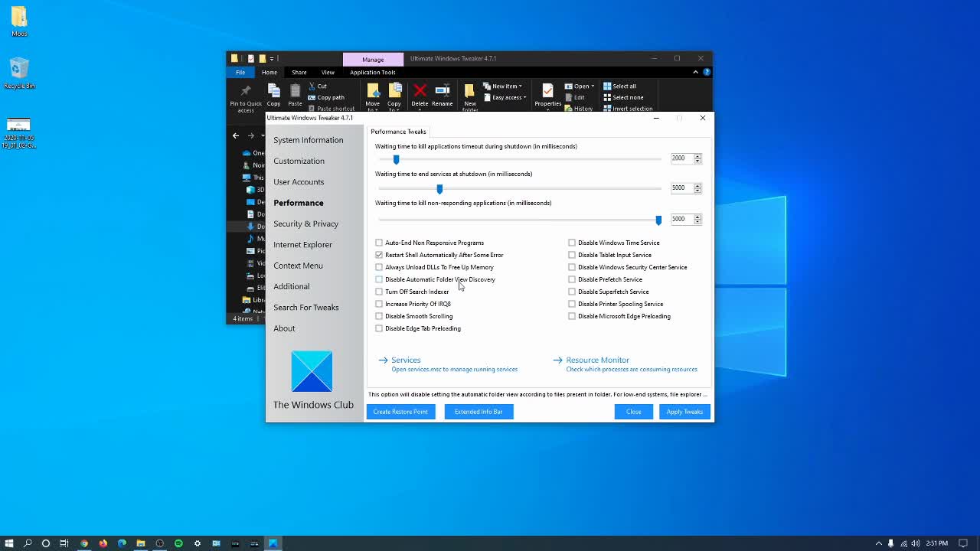Open the System Information section

point(309,140)
